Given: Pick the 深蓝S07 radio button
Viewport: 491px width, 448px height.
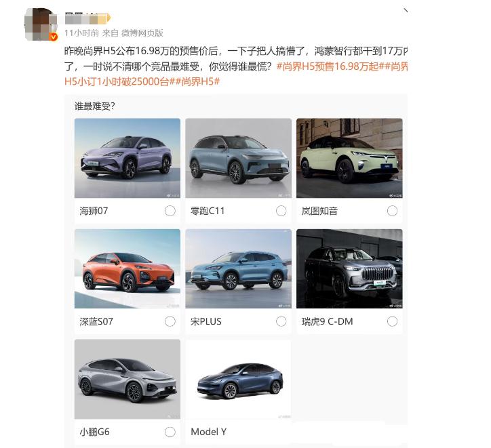Looking at the screenshot, I should click(x=170, y=321).
